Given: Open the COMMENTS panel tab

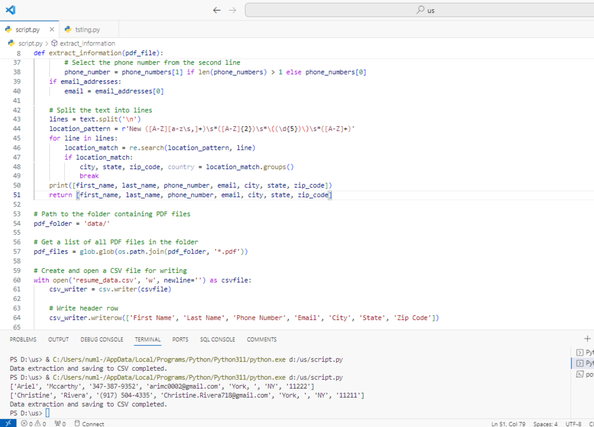Looking at the screenshot, I should pyautogui.click(x=261, y=339).
